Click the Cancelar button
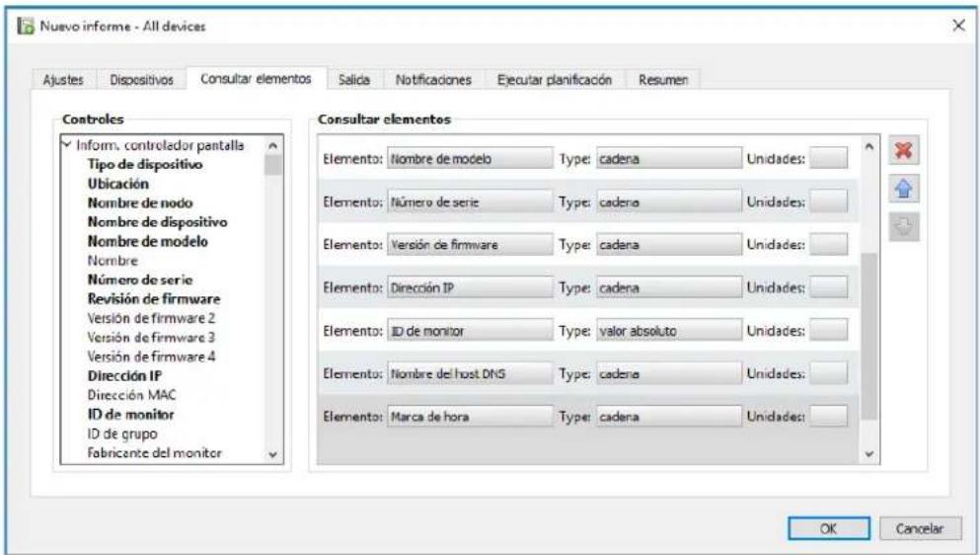The image size is (980, 555). (x=920, y=528)
